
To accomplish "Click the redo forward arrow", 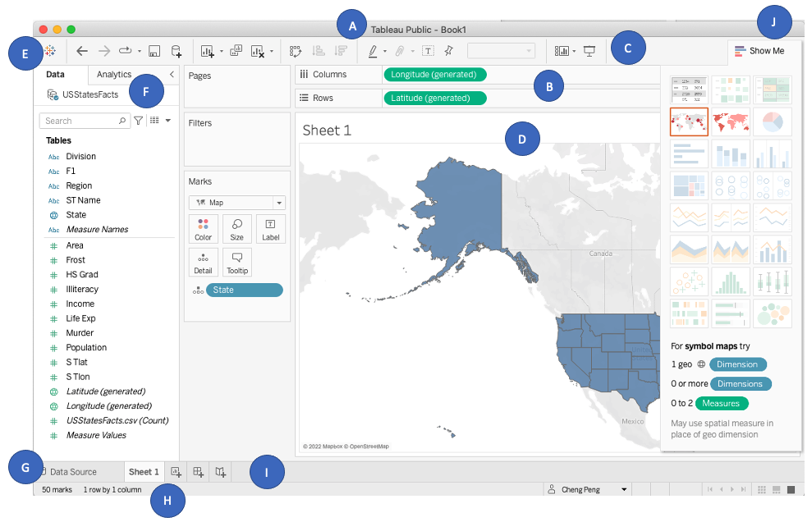I will coord(104,51).
